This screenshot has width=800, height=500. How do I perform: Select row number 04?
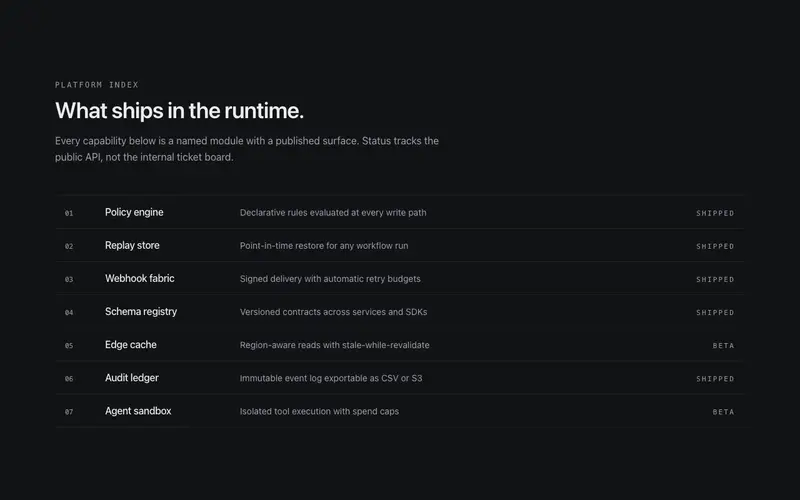click(69, 313)
